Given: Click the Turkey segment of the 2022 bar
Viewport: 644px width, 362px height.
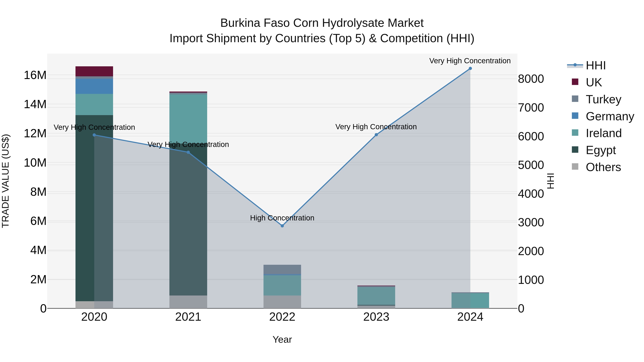Looking at the screenshot, I should (x=282, y=269).
